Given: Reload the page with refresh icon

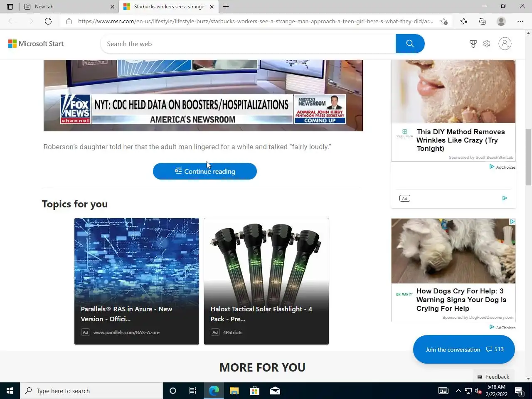Looking at the screenshot, I should click(x=48, y=21).
